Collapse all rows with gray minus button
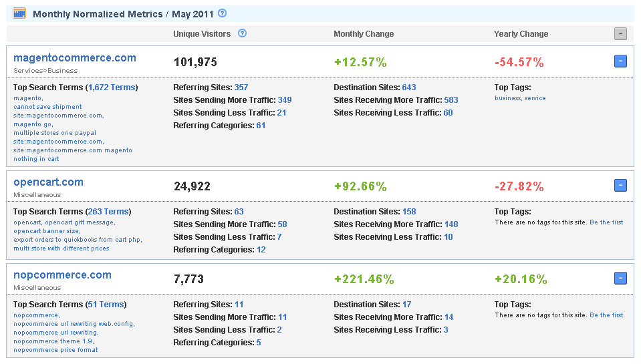This screenshot has width=641, height=364. [x=620, y=34]
